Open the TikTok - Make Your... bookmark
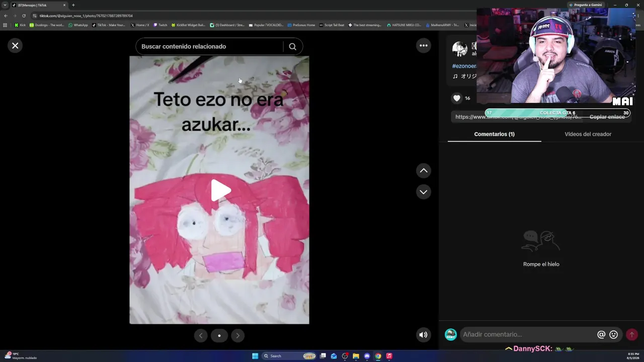 [109, 25]
